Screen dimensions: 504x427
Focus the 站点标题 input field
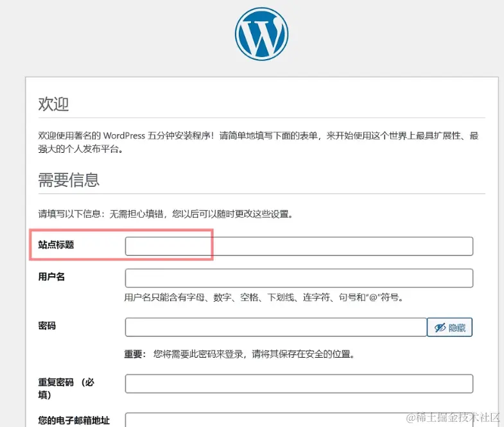point(299,247)
